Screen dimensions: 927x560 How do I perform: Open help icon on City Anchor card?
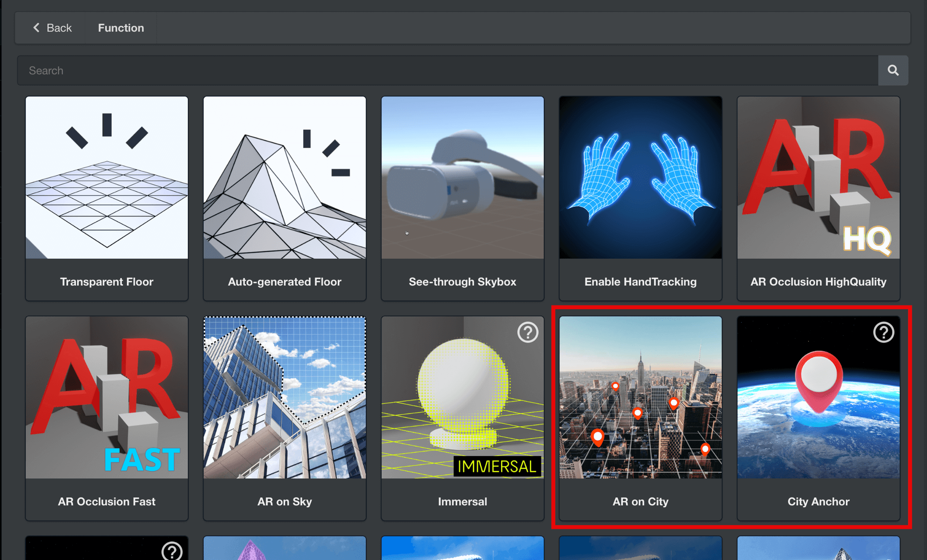883,332
